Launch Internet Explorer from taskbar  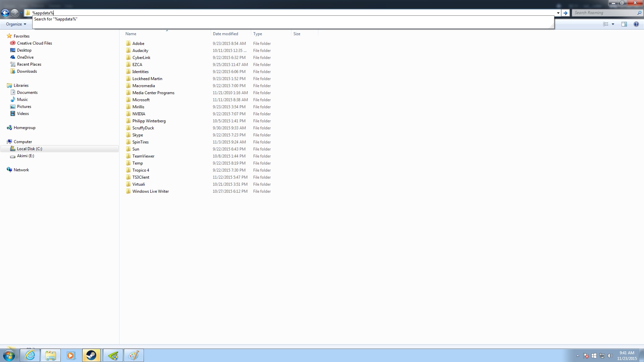click(30, 355)
